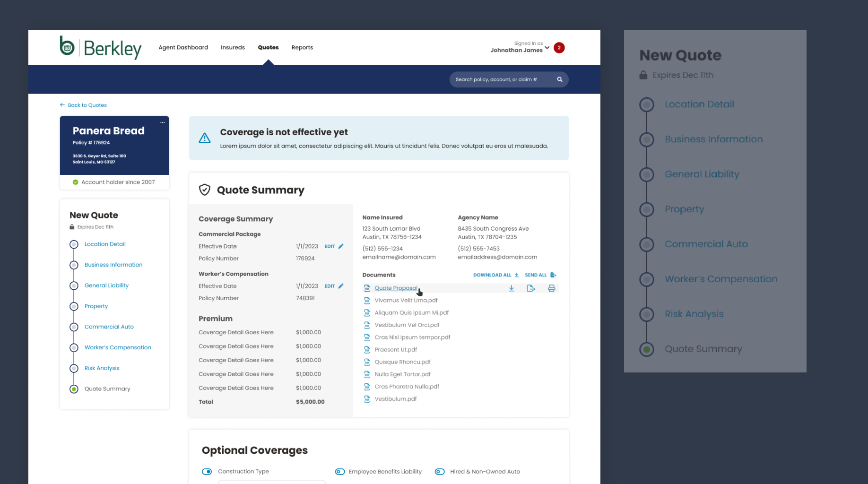Click Worker's Compensation in enlarged New Quote panel
The width and height of the screenshot is (868, 484).
tap(721, 279)
